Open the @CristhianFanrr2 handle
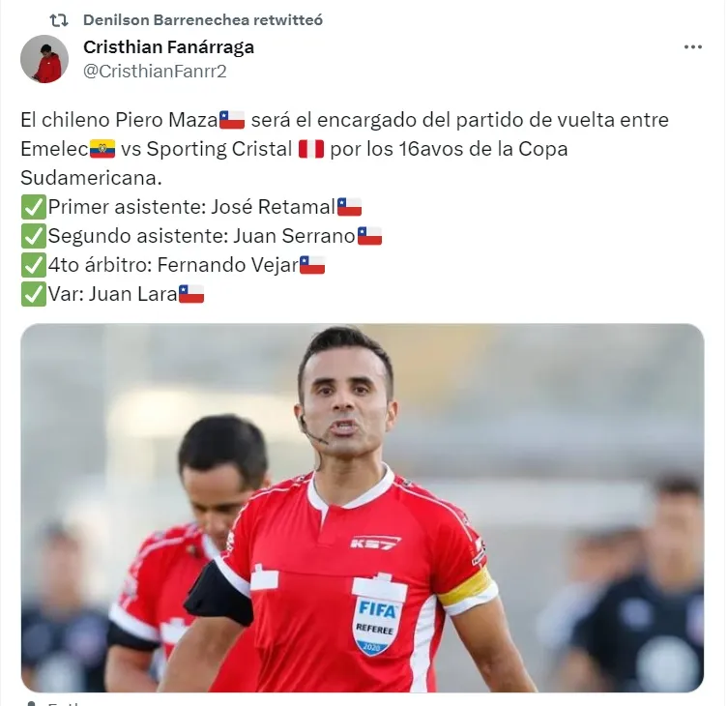Viewport: 728px width, 706px height. [x=155, y=71]
